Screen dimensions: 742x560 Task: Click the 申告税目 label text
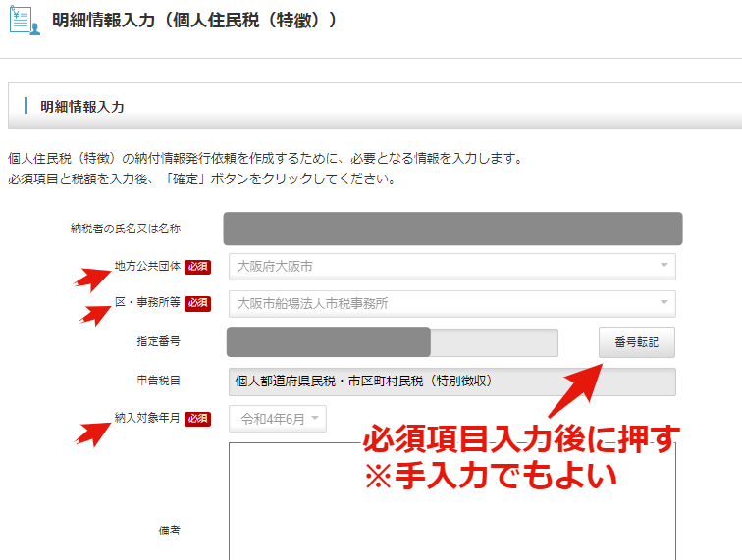pos(159,381)
